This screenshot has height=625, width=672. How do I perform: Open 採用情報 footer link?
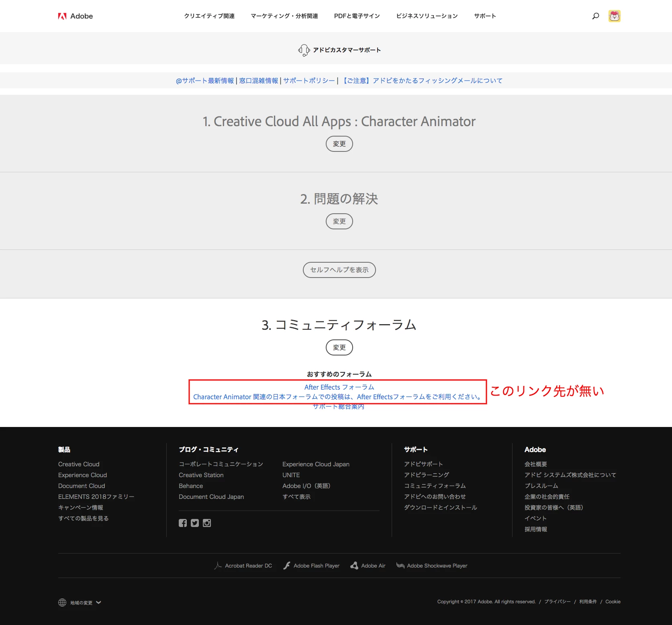tap(536, 529)
